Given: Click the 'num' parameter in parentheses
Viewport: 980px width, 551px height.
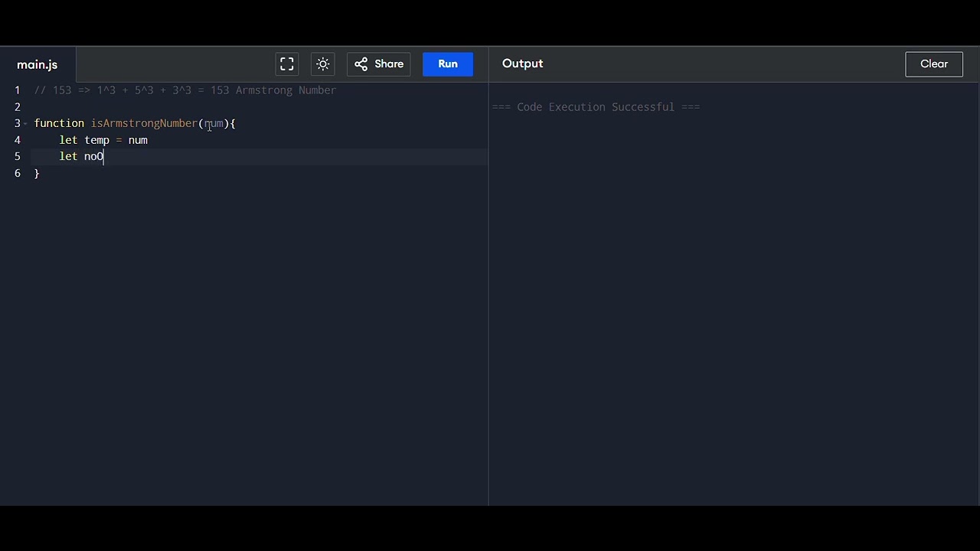Looking at the screenshot, I should [214, 123].
